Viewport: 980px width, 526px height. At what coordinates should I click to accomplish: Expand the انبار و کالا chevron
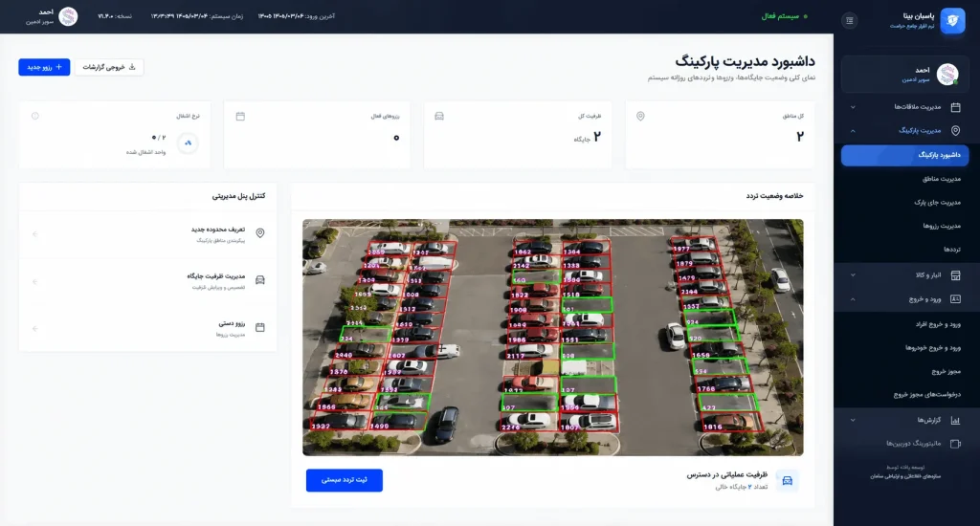click(x=853, y=275)
